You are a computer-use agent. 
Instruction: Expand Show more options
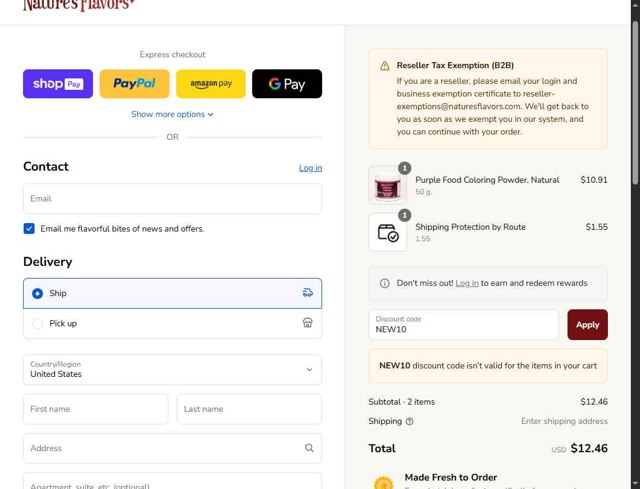tap(172, 114)
